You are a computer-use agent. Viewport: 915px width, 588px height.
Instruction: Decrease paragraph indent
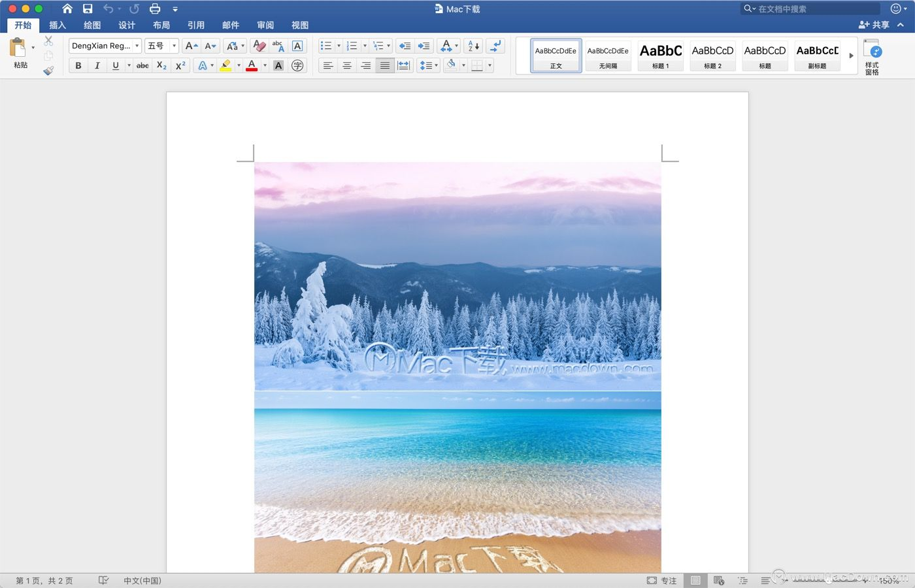[x=405, y=46]
